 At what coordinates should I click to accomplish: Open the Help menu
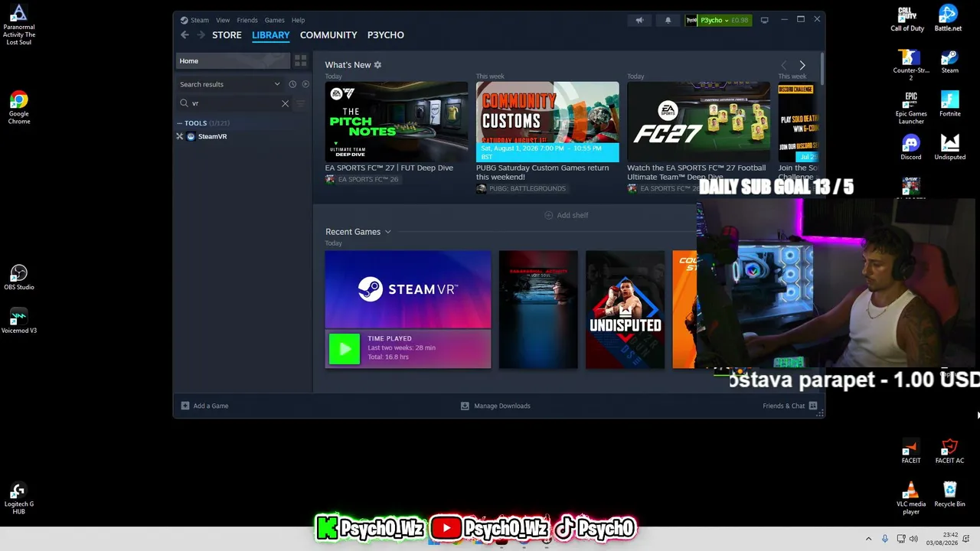click(298, 20)
